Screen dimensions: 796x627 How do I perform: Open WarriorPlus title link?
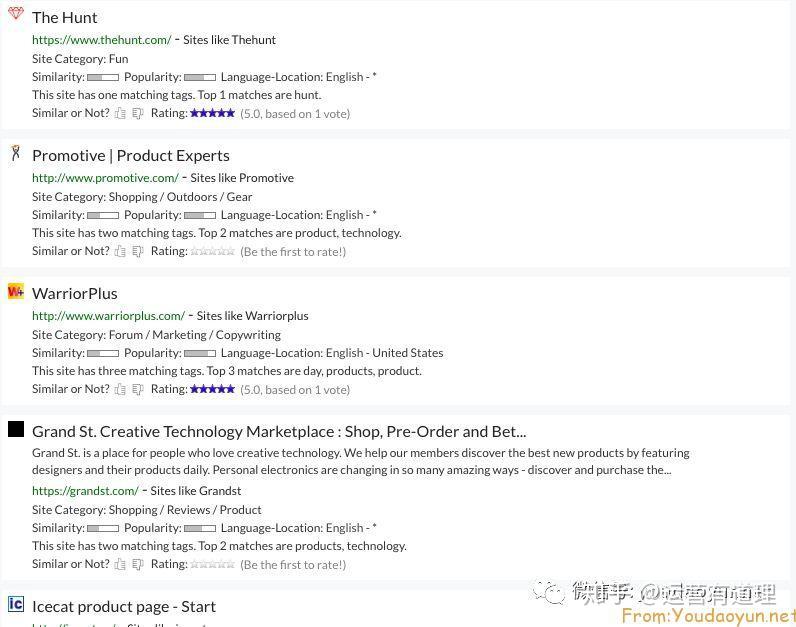tap(75, 293)
